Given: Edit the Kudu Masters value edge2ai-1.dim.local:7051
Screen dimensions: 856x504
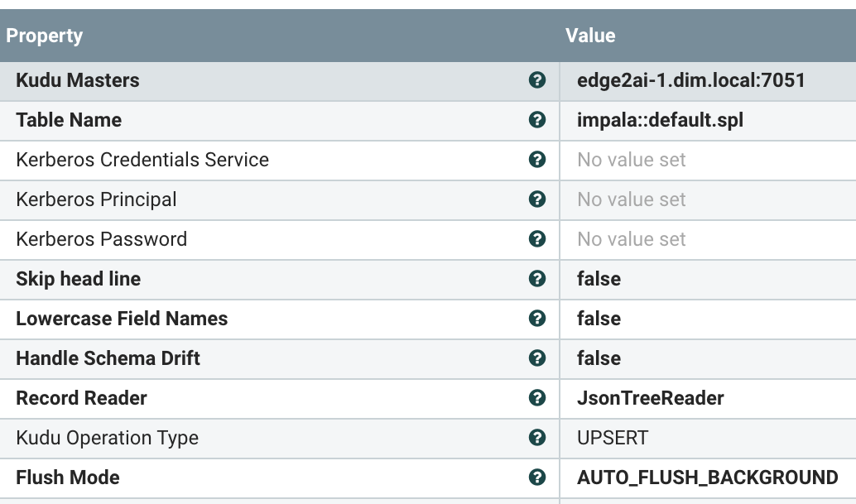Looking at the screenshot, I should pyautogui.click(x=690, y=80).
